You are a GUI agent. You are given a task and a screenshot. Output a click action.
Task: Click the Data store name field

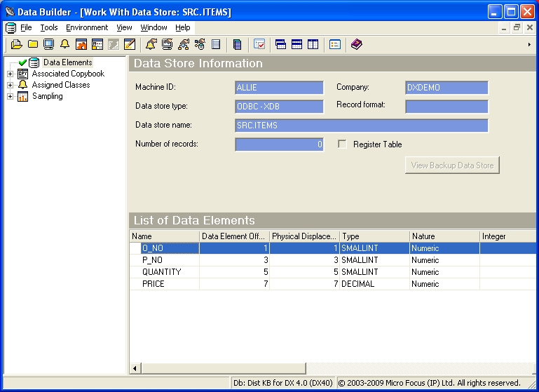pyautogui.click(x=362, y=126)
